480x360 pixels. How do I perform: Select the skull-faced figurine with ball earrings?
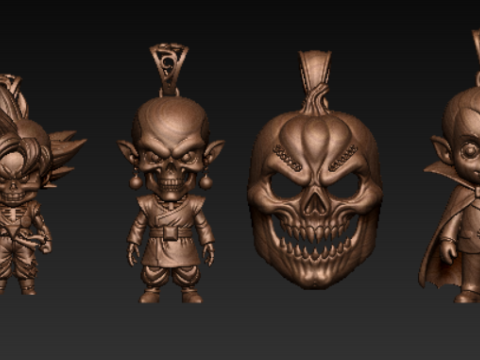[171, 173]
